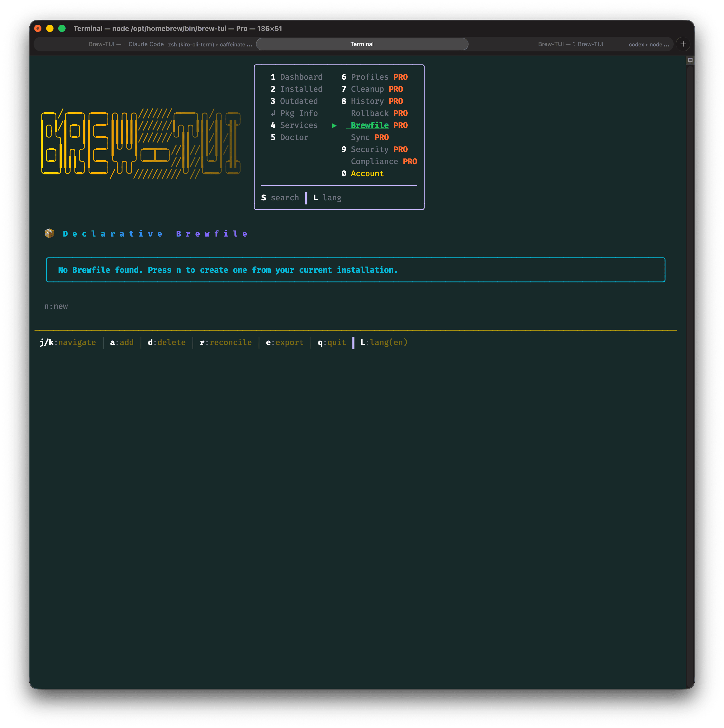Select the Installed menu entry
Image resolution: width=724 pixels, height=728 pixels.
pyautogui.click(x=296, y=89)
